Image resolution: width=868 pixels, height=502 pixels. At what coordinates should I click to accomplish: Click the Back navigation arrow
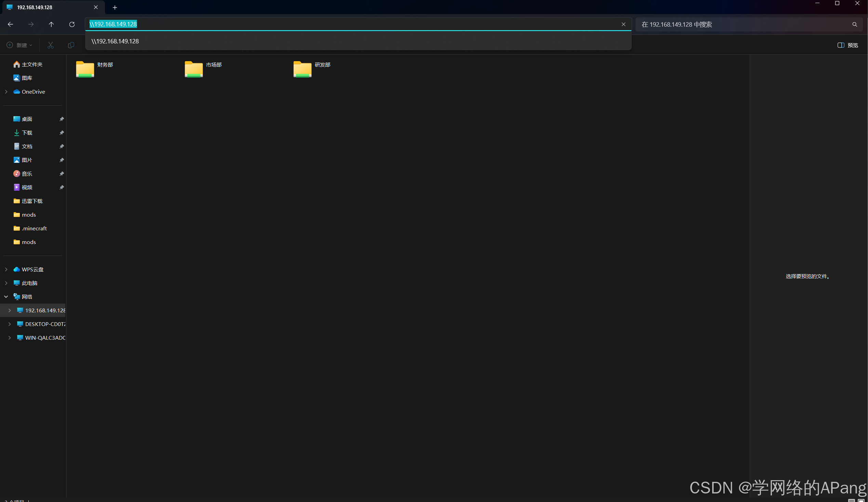click(10, 25)
